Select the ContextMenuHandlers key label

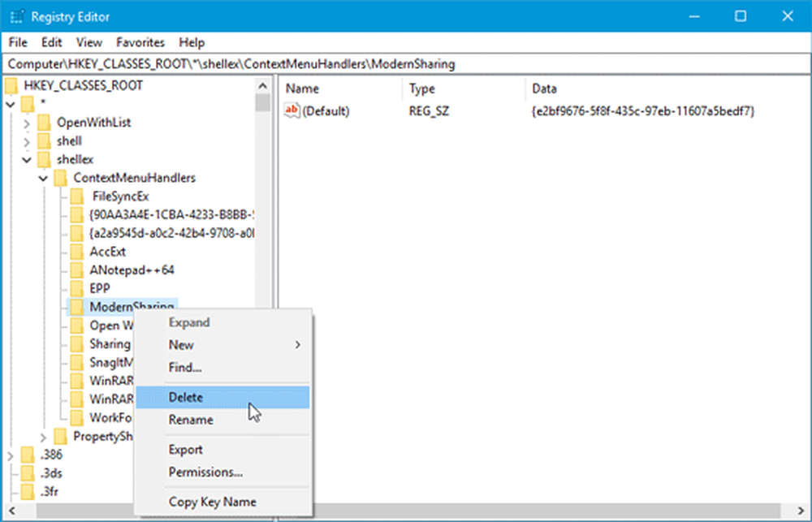(x=135, y=178)
